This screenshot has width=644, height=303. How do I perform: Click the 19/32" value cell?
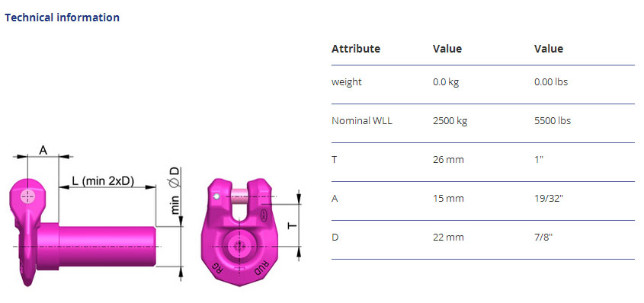click(549, 199)
